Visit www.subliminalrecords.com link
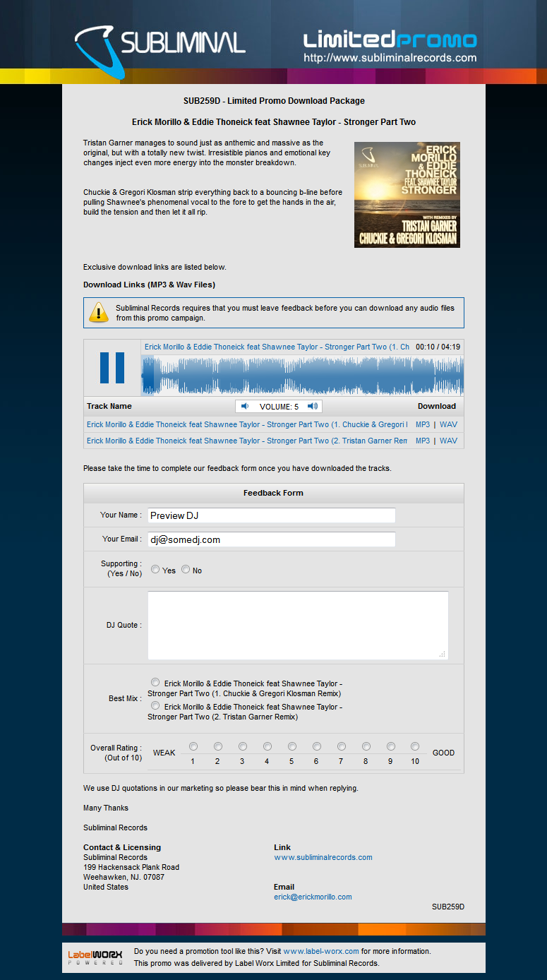Viewport: 547px width, 980px height. pos(323,857)
